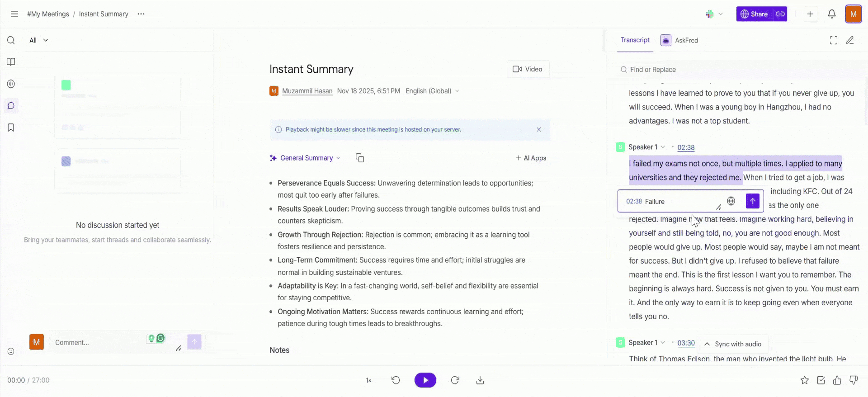Select the Transcript tab
The width and height of the screenshot is (868, 397).
coord(635,40)
